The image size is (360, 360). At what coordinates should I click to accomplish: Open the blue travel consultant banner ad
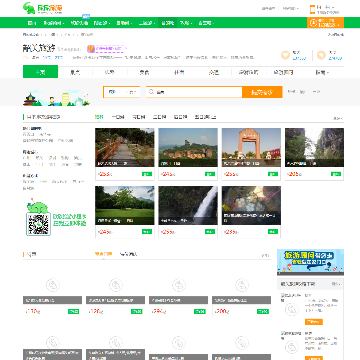[x=310, y=262]
